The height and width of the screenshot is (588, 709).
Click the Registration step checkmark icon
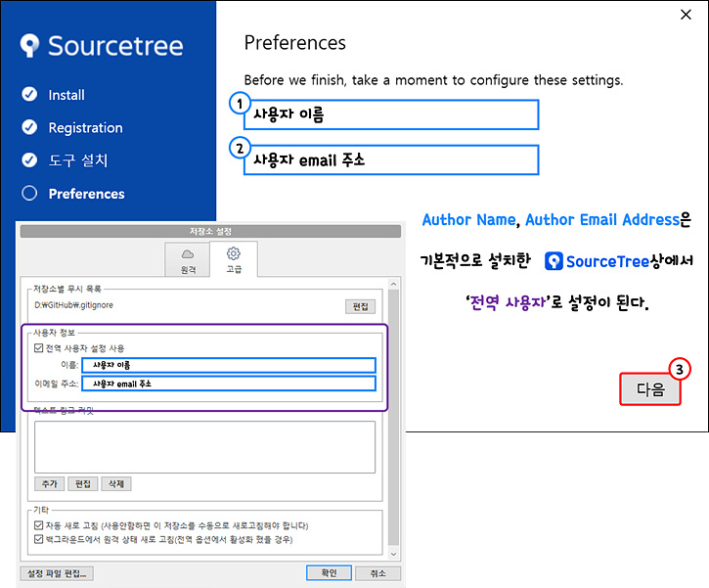tap(29, 127)
